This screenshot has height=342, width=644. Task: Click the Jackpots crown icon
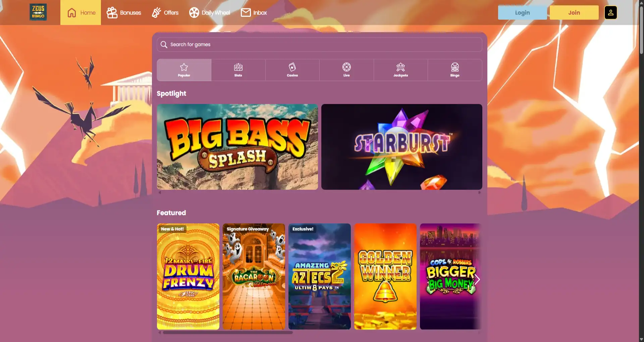[x=401, y=67]
